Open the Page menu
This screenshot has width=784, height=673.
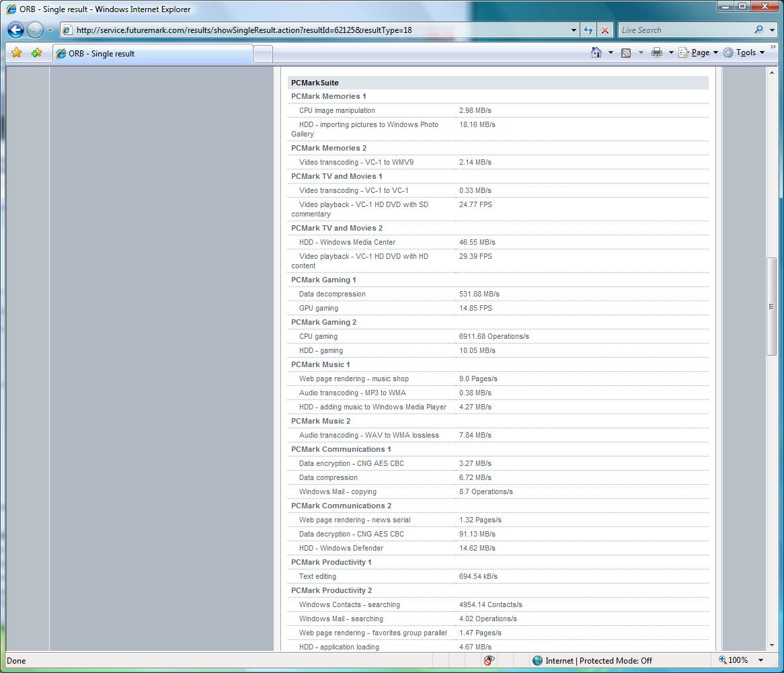click(699, 52)
